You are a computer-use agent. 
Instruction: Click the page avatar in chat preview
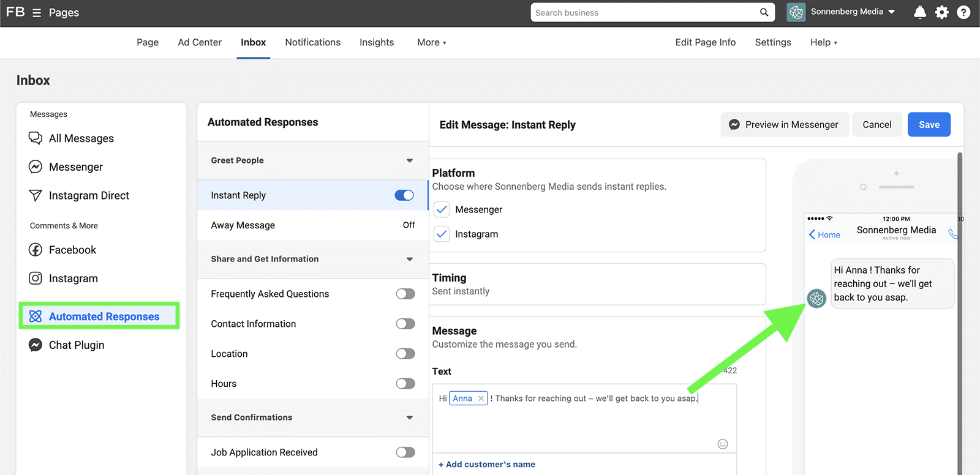click(x=816, y=299)
